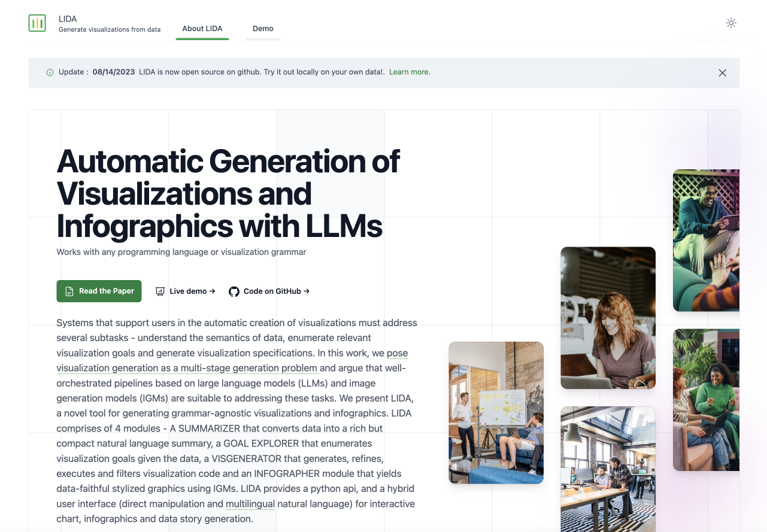Open the Live demo link
The image size is (767, 532).
tap(185, 291)
